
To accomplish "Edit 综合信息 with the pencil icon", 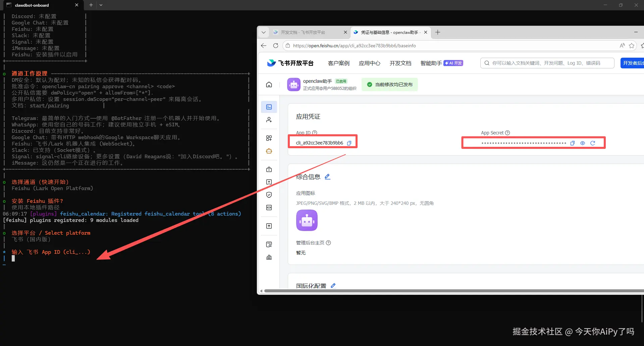I will (328, 177).
